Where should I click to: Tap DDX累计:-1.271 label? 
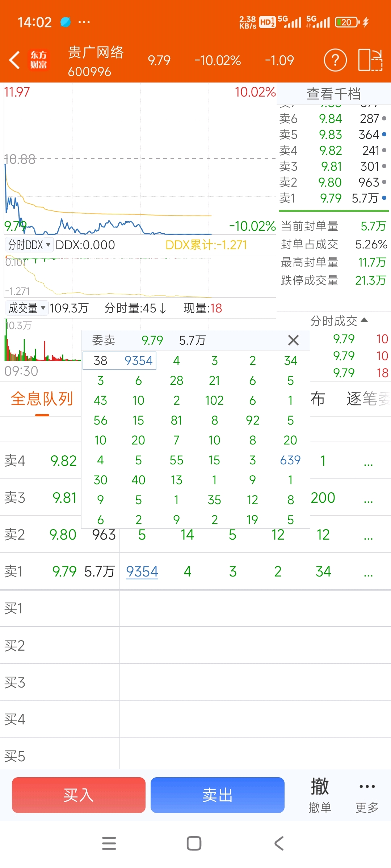[x=206, y=245]
